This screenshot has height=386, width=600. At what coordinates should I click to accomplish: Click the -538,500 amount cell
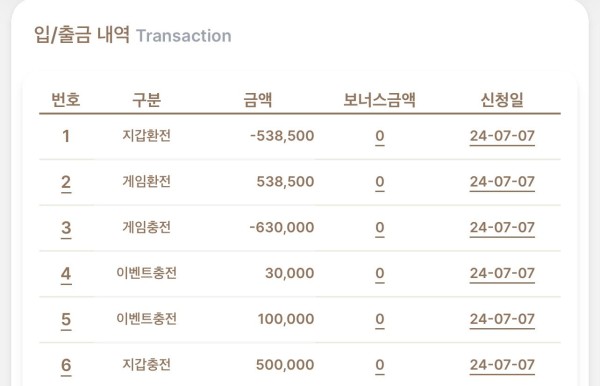click(x=282, y=136)
